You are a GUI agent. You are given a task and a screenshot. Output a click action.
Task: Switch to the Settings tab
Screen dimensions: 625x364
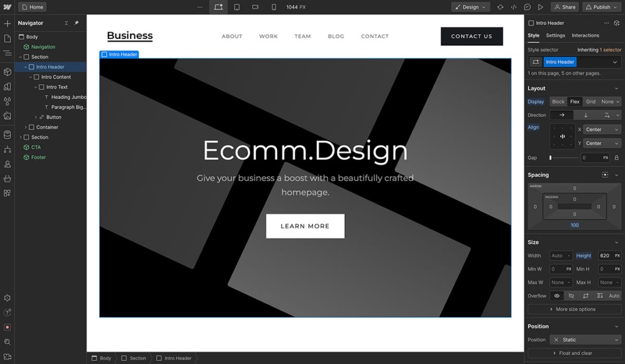coord(555,35)
